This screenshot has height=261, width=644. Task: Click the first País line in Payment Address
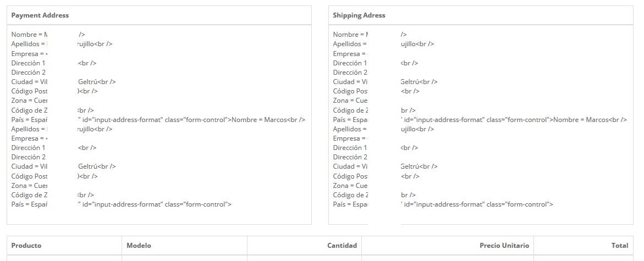[x=158, y=120]
